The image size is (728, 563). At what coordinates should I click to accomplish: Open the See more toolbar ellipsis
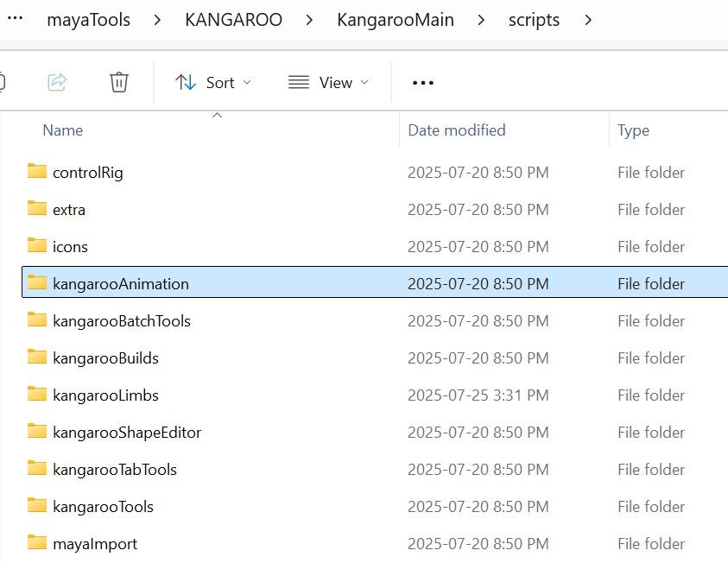(x=423, y=83)
